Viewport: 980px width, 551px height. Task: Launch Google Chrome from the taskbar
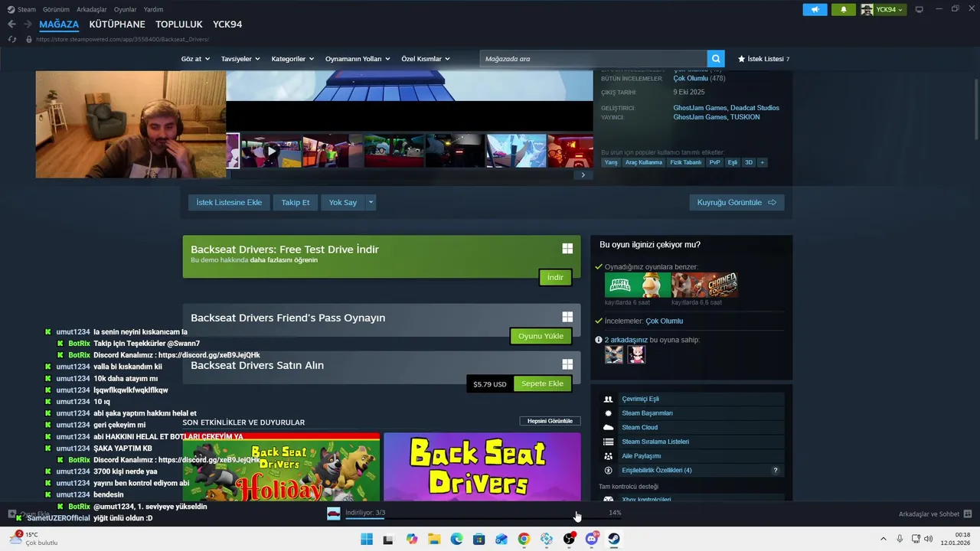pyautogui.click(x=524, y=539)
